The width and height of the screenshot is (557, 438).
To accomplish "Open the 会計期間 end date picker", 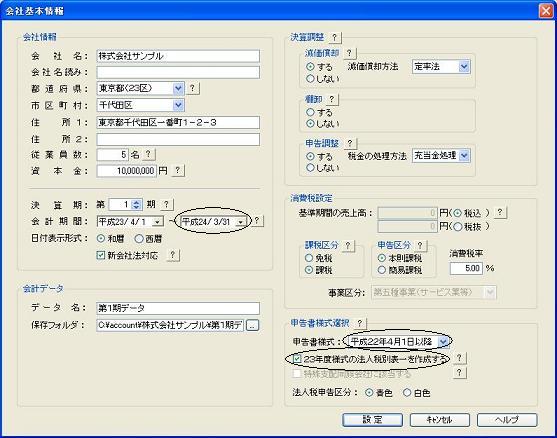I will [240, 222].
